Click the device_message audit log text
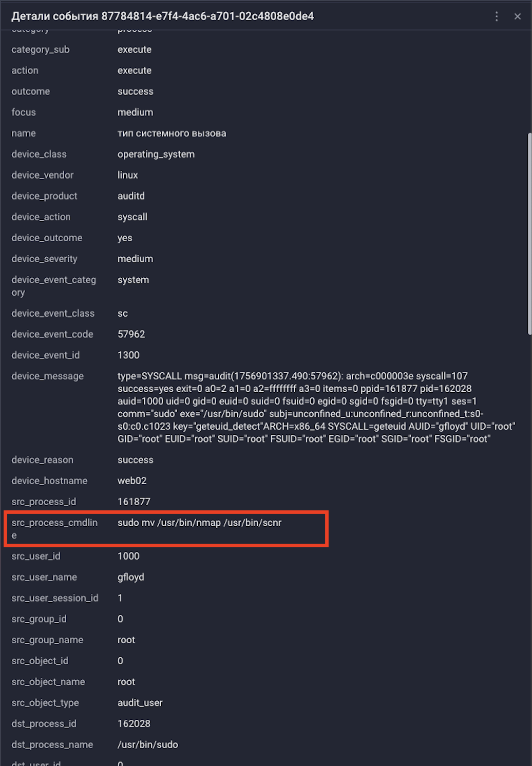Image resolution: width=532 pixels, height=766 pixels. [x=316, y=407]
